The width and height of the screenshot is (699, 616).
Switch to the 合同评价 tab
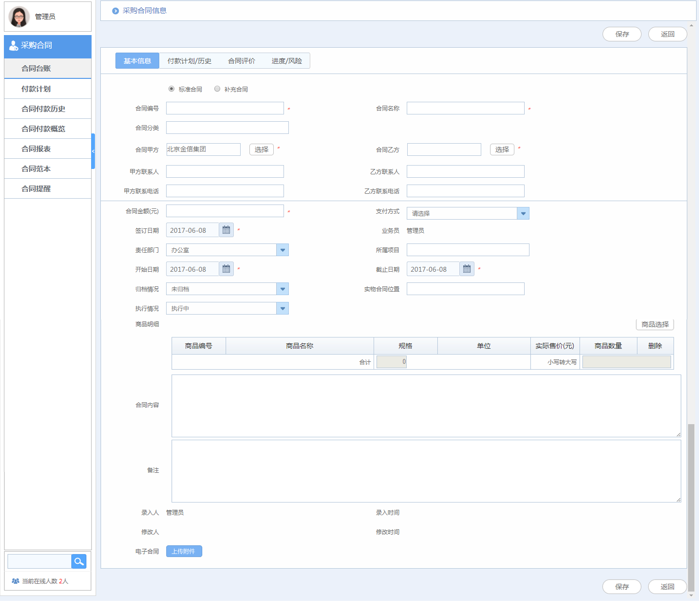(x=241, y=61)
